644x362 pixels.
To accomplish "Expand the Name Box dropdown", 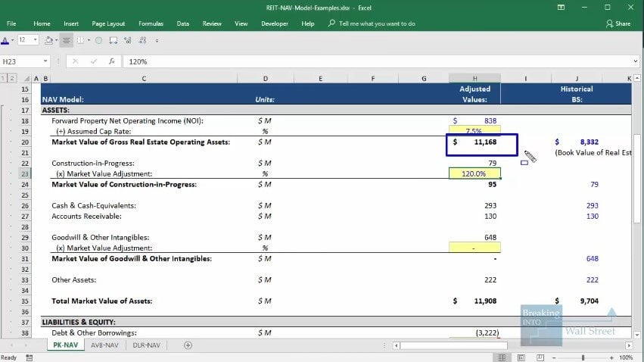I will pos(46,61).
